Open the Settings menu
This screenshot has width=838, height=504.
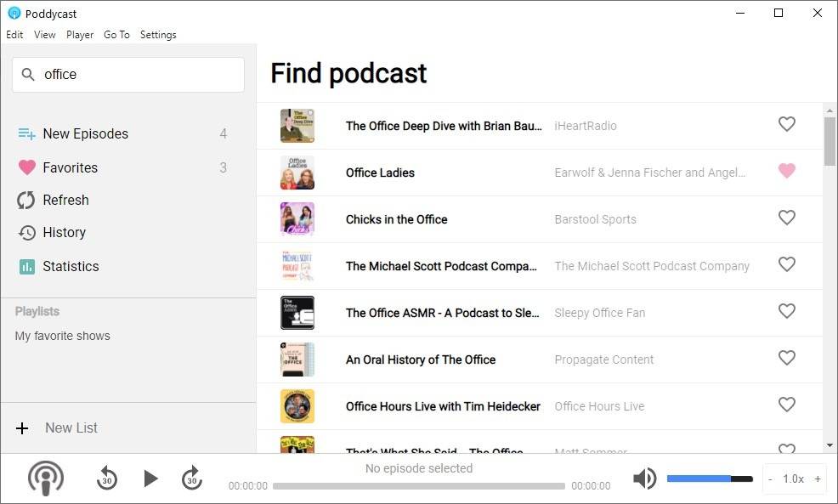pyautogui.click(x=158, y=35)
